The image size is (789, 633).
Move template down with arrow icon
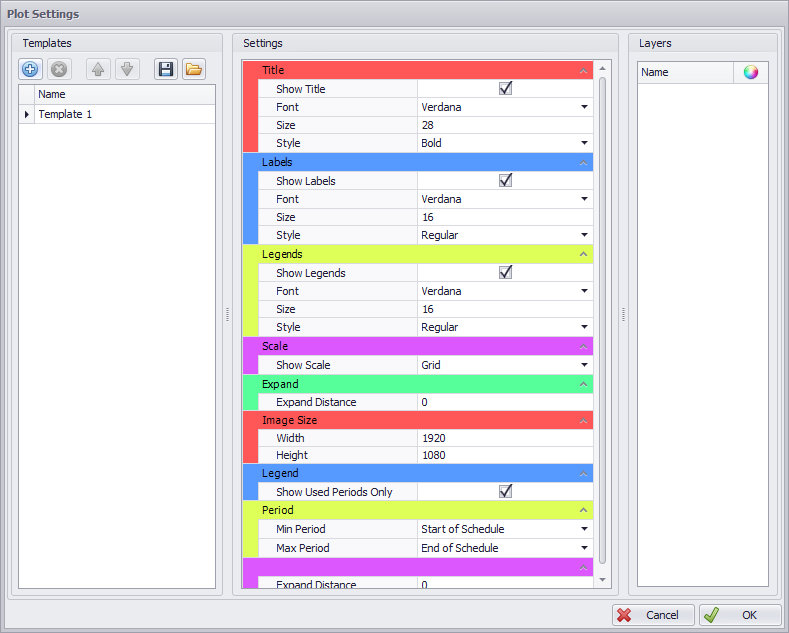[x=126, y=69]
